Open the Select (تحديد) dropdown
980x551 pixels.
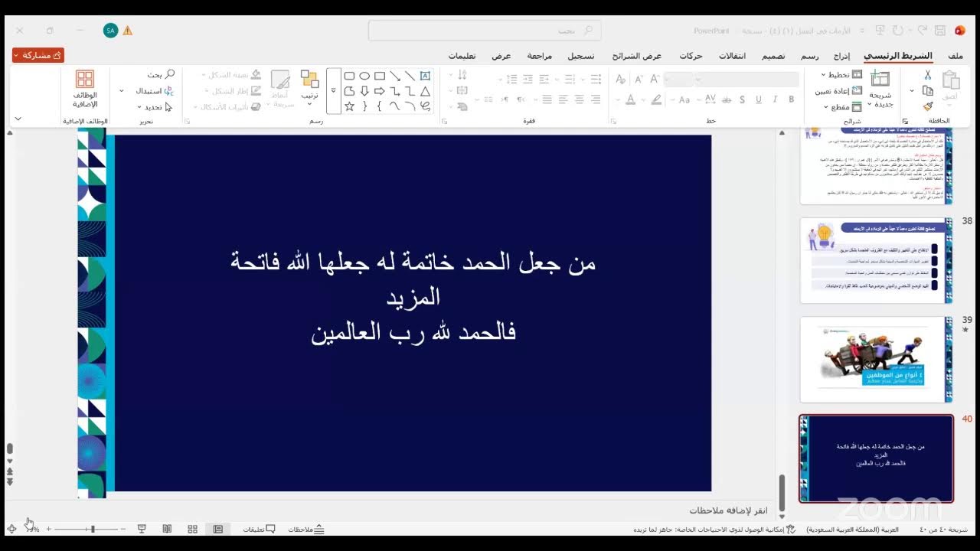click(157, 107)
